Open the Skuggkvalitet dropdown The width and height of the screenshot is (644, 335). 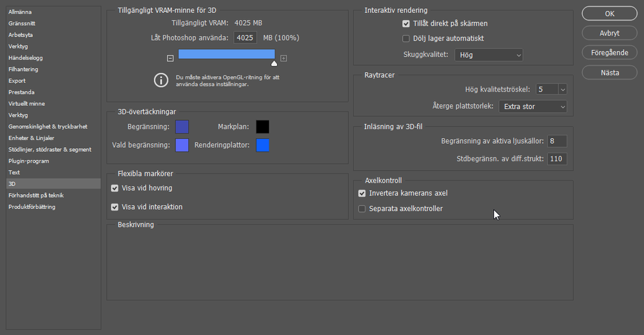click(488, 56)
